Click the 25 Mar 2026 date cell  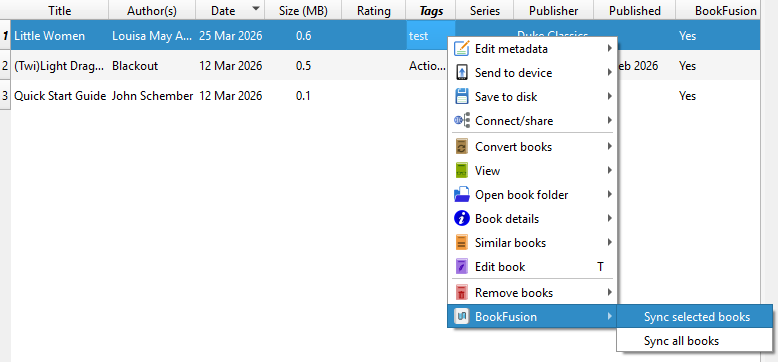point(230,36)
